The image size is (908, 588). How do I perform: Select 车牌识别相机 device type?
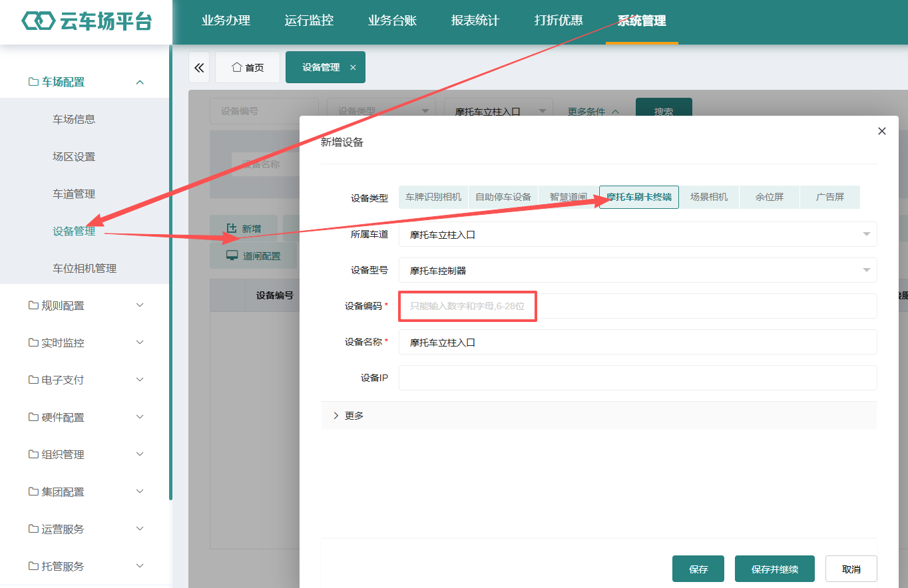point(433,197)
